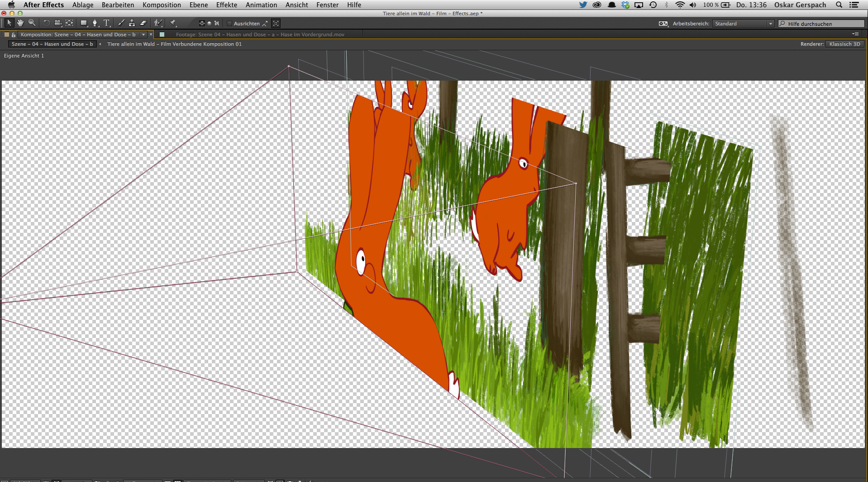Select the Zoom magnifier tool

pos(32,23)
